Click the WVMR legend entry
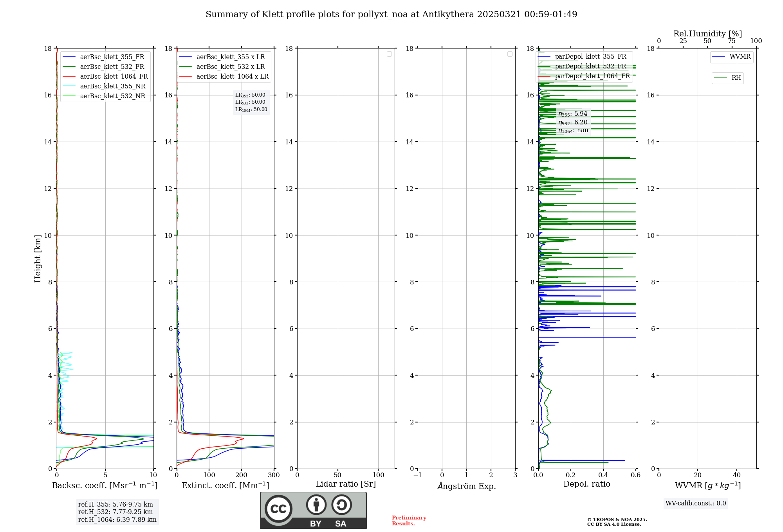Image resolution: width=783 pixels, height=532 pixels. (732, 57)
